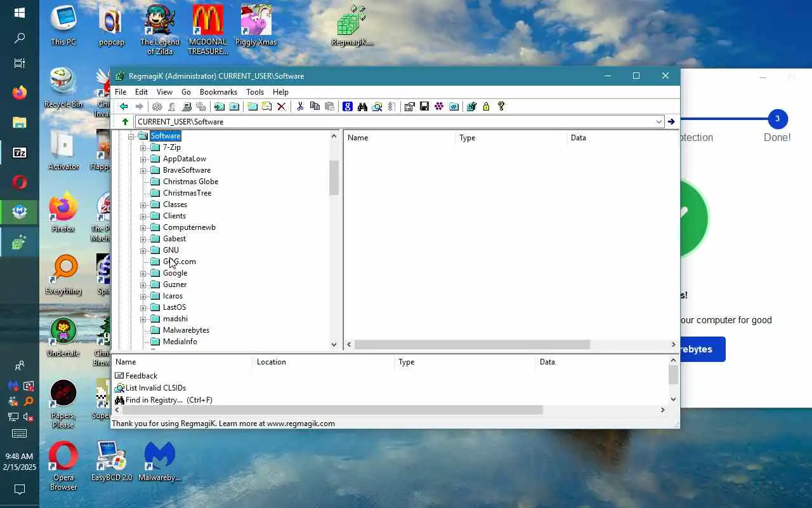812x508 pixels.
Task: Open the taskbar notification center icon
Action: pyautogui.click(x=20, y=490)
